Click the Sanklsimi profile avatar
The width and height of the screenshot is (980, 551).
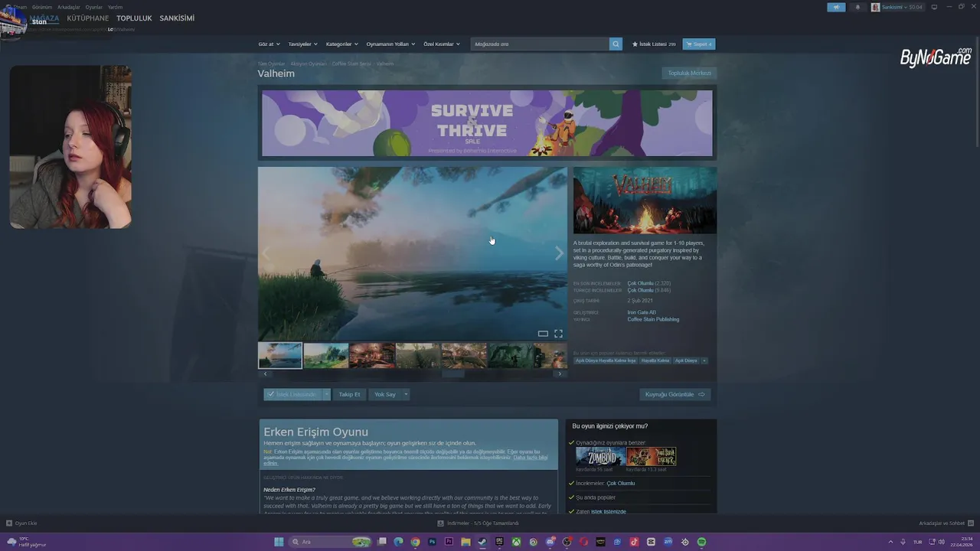875,7
